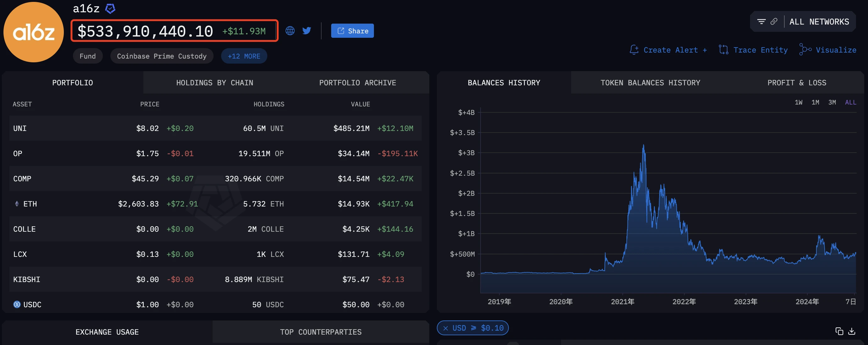868x345 pixels.
Task: Click the download chart icon
Action: (x=852, y=331)
